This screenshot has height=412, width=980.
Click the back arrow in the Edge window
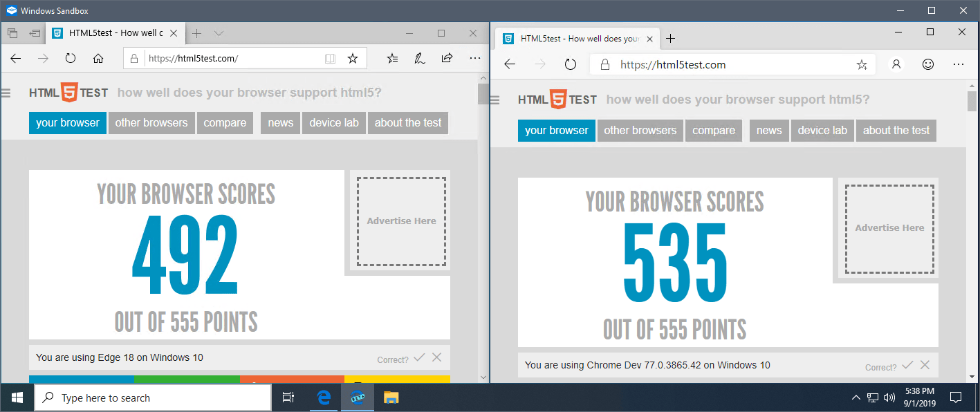click(x=15, y=59)
